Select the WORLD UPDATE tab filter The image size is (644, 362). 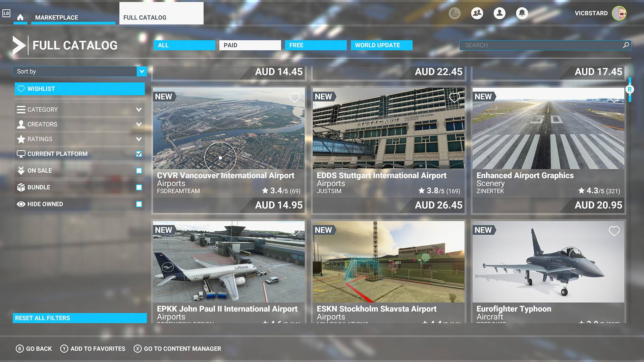378,45
